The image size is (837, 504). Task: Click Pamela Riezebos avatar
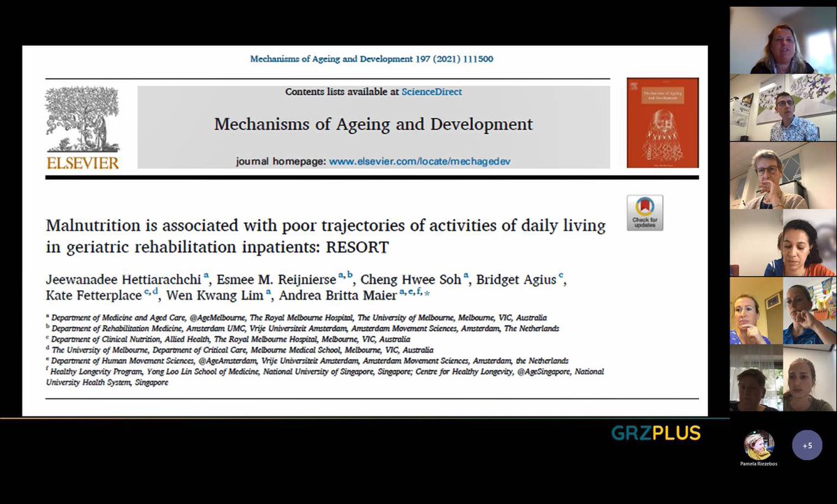759,445
